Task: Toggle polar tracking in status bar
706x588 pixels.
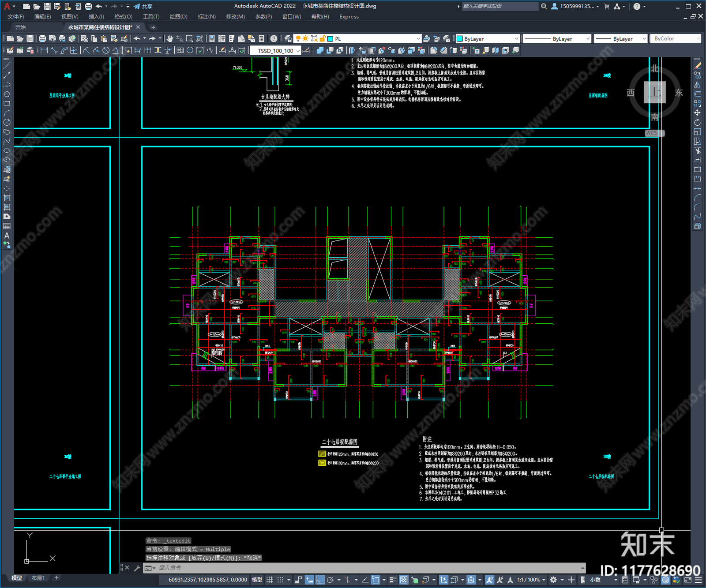Action: click(x=330, y=580)
